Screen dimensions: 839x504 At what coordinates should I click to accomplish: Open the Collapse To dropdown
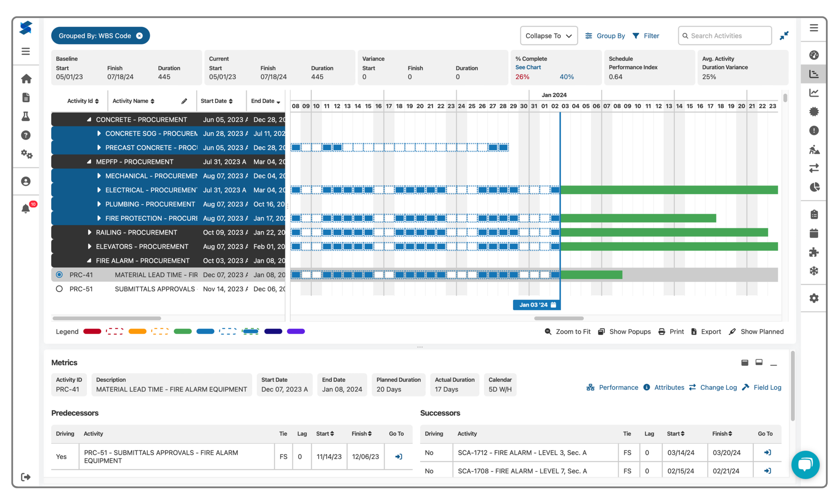[549, 36]
